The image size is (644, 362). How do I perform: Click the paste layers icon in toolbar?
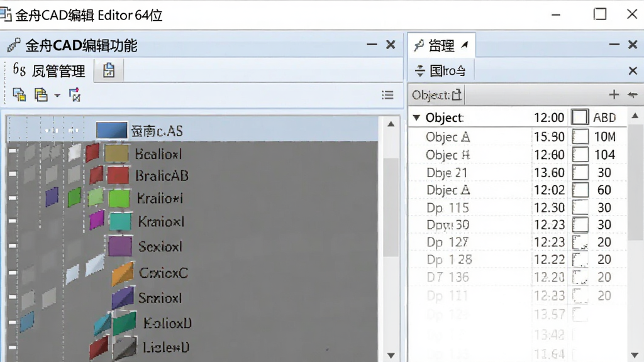[41, 95]
